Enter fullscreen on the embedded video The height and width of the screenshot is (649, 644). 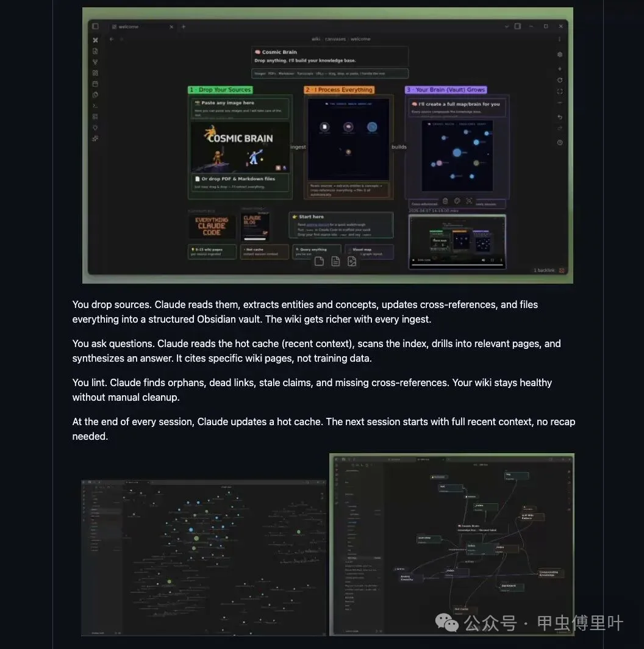click(492, 260)
